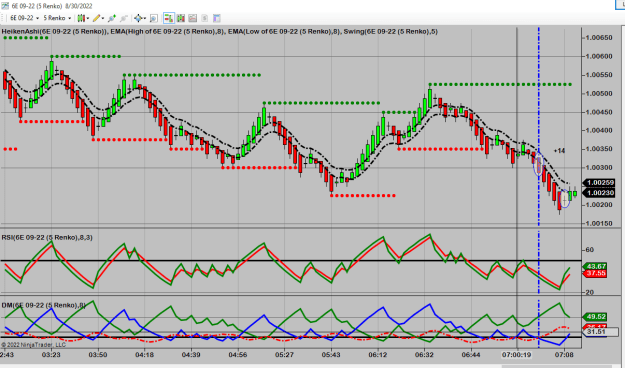Viewport: 625px width, 368px height.
Task: Click the red 37.55 RSI value marker
Action: click(596, 274)
